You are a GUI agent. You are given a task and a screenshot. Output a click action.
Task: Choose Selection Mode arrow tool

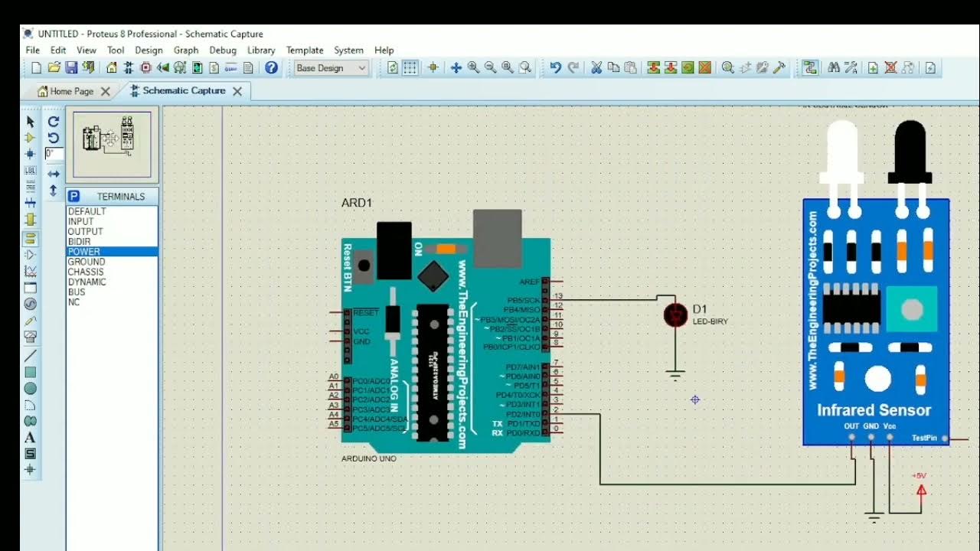[x=31, y=122]
